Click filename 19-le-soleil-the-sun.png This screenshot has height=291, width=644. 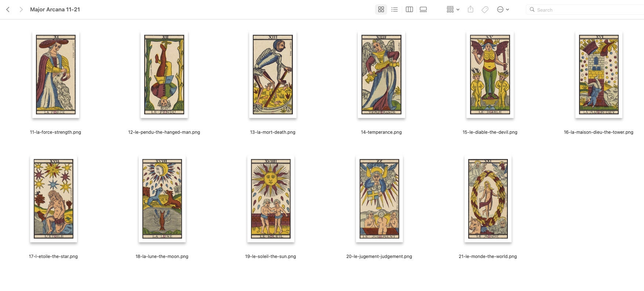(x=270, y=257)
